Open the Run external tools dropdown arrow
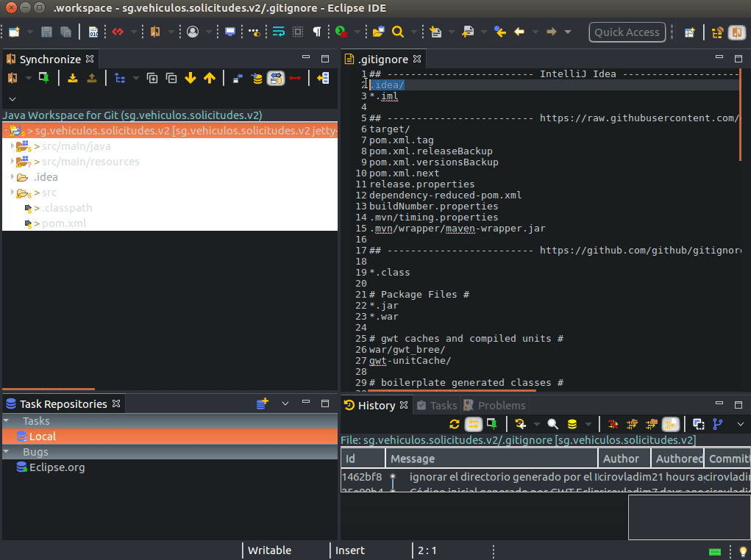 pyautogui.click(x=357, y=32)
